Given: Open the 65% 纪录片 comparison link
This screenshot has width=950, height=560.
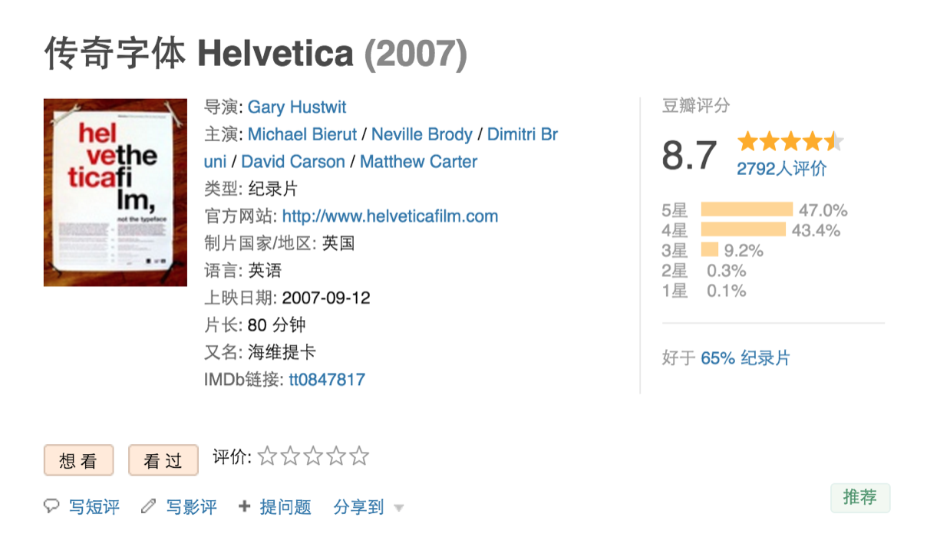Looking at the screenshot, I should pyautogui.click(x=745, y=358).
